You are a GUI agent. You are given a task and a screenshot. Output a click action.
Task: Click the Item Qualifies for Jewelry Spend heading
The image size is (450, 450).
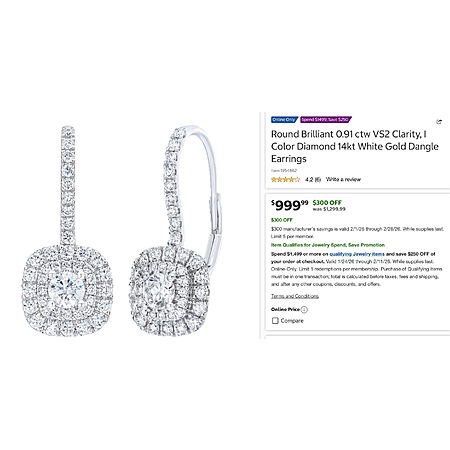click(328, 245)
